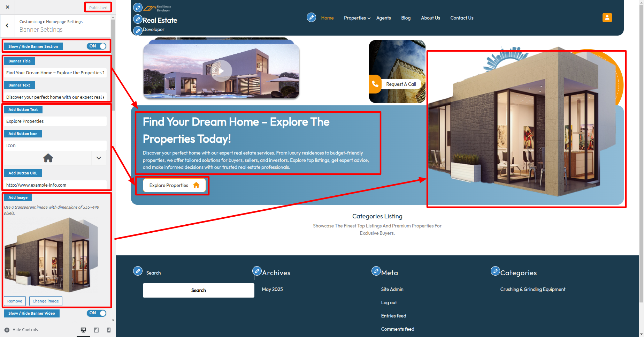The height and width of the screenshot is (337, 644).
Task: Expand the button icon picker dropdown
Action: tap(99, 158)
